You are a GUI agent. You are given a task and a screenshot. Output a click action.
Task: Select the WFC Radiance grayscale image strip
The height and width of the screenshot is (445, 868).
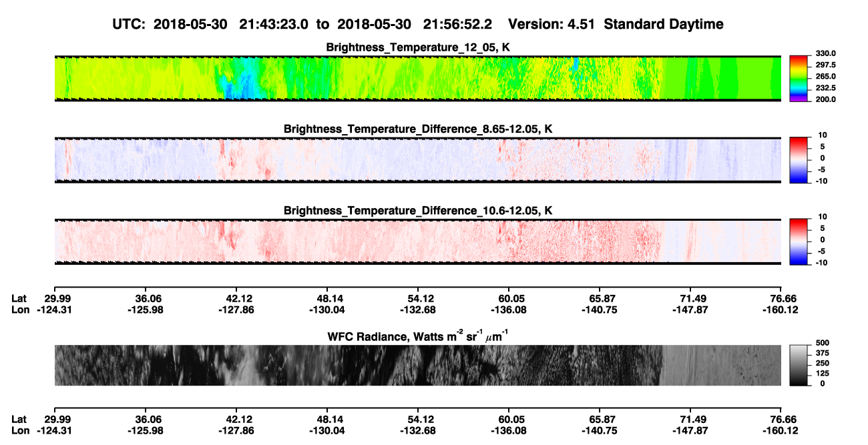pos(418,365)
